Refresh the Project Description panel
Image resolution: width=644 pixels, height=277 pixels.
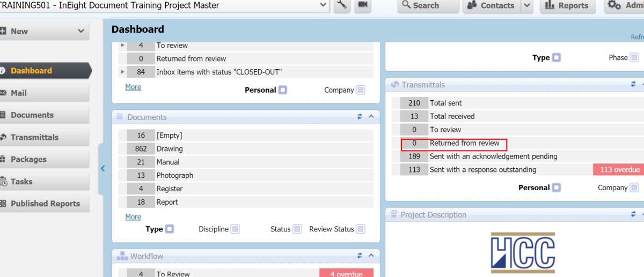[633, 214]
